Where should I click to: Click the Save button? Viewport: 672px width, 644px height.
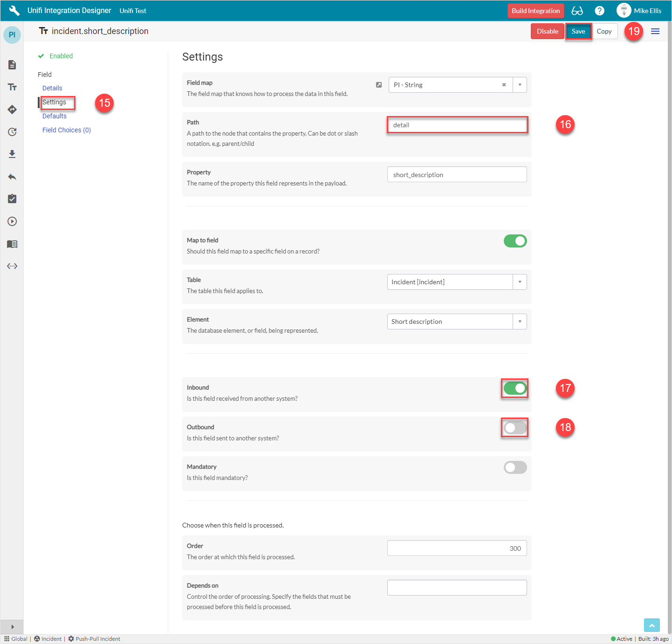coord(578,31)
